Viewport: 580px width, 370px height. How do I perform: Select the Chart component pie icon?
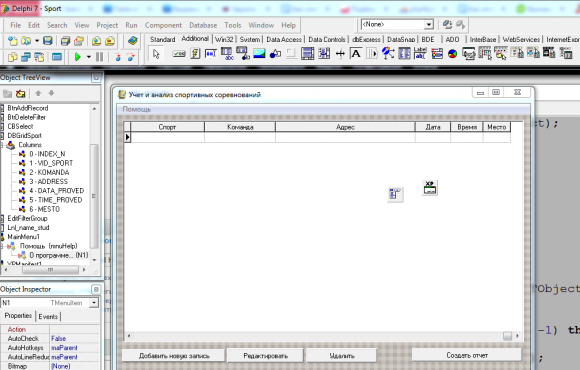click(452, 54)
